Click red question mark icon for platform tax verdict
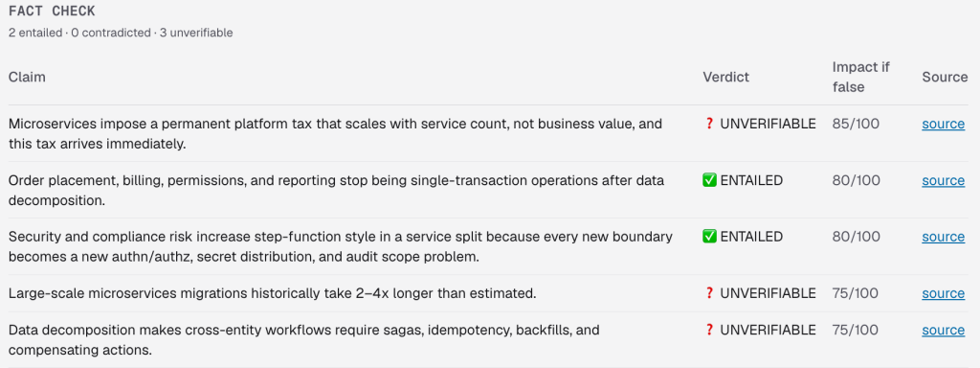 (709, 124)
